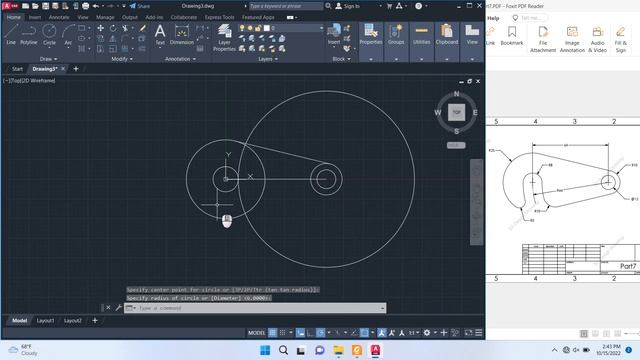This screenshot has width=640, height=360.
Task: Click the Mirror tool icon
Action: click(x=113, y=39)
